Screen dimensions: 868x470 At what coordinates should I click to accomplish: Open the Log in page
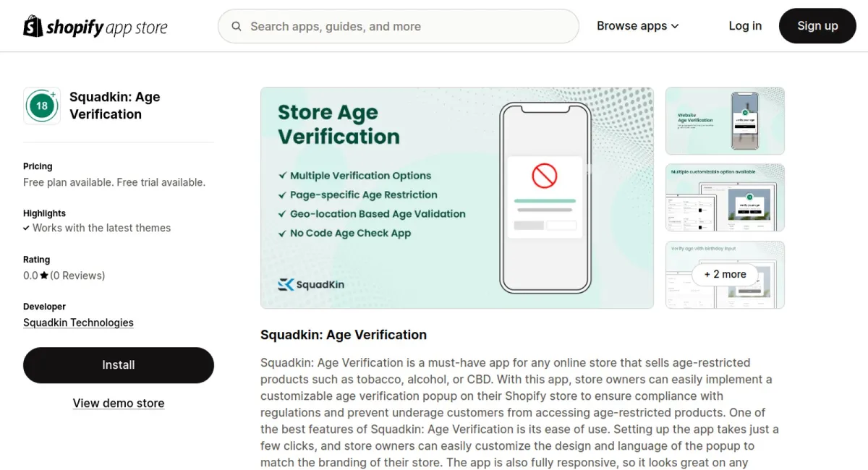745,26
